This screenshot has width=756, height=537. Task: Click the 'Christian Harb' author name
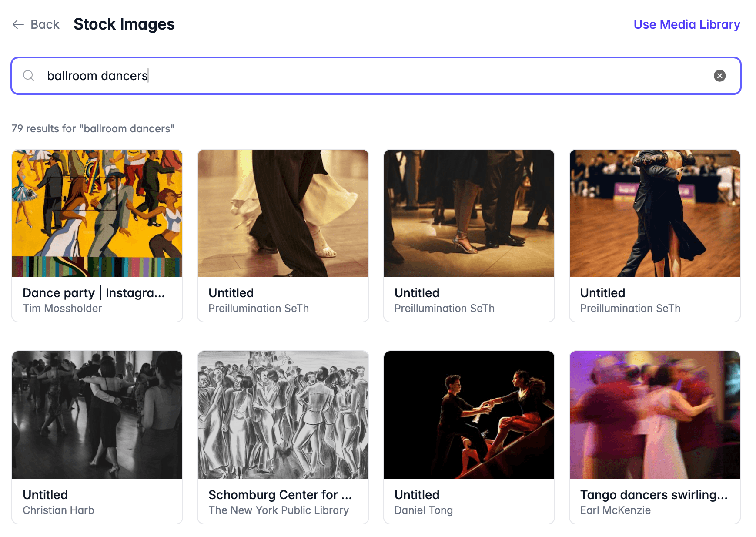[58, 510]
